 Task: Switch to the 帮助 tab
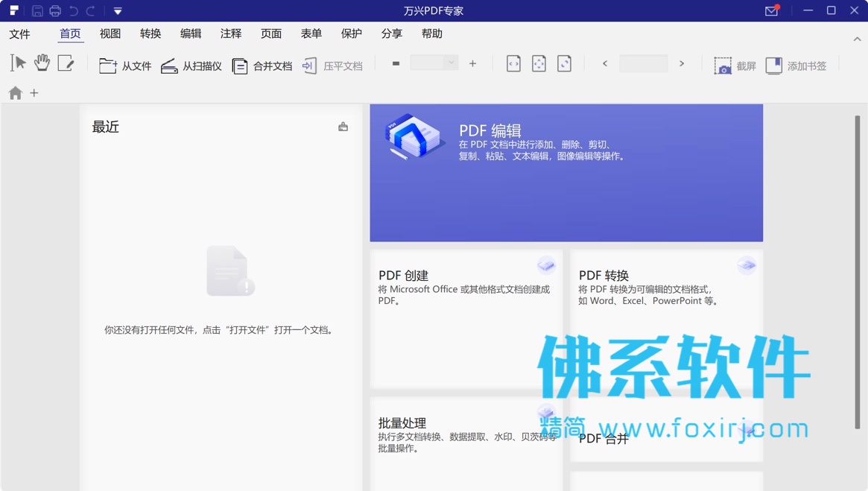click(432, 34)
